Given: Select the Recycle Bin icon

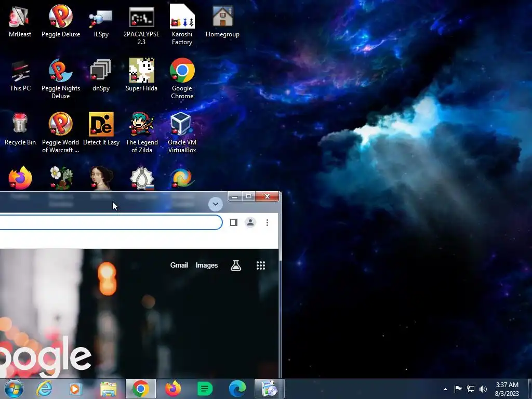Looking at the screenshot, I should [x=20, y=129].
